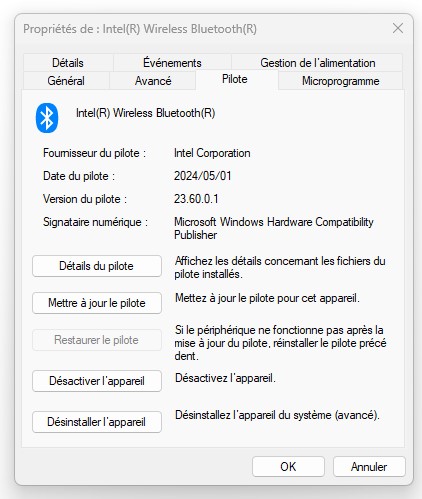
Task: Click the blue Bluetooth device icon
Action: point(47,118)
